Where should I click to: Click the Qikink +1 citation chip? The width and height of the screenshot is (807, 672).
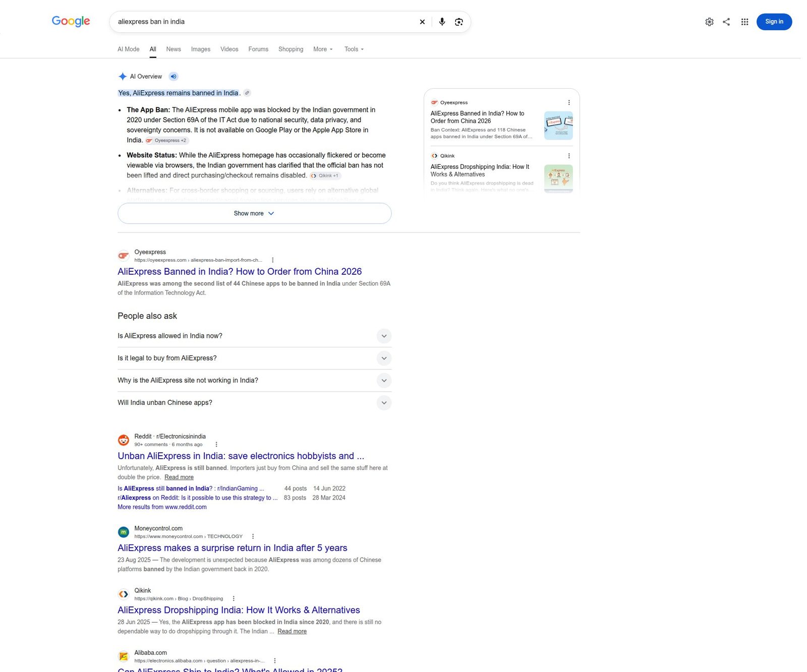325,176
